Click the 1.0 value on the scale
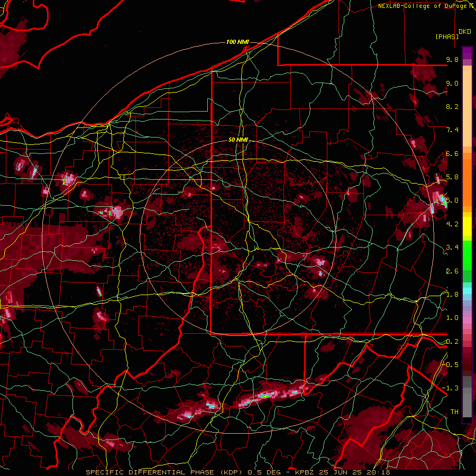The width and height of the screenshot is (476, 476). point(452,318)
